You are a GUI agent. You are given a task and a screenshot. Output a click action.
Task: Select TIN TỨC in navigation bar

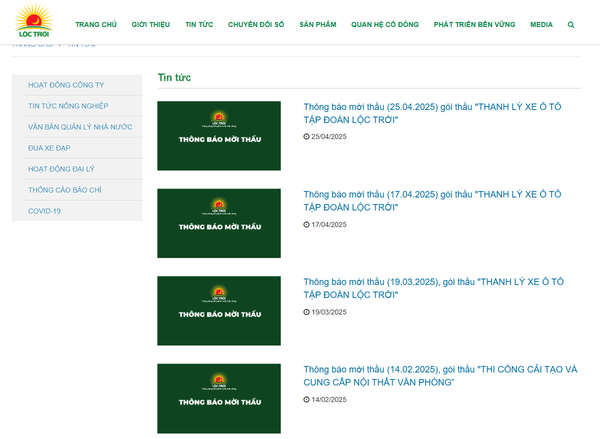[x=204, y=23]
